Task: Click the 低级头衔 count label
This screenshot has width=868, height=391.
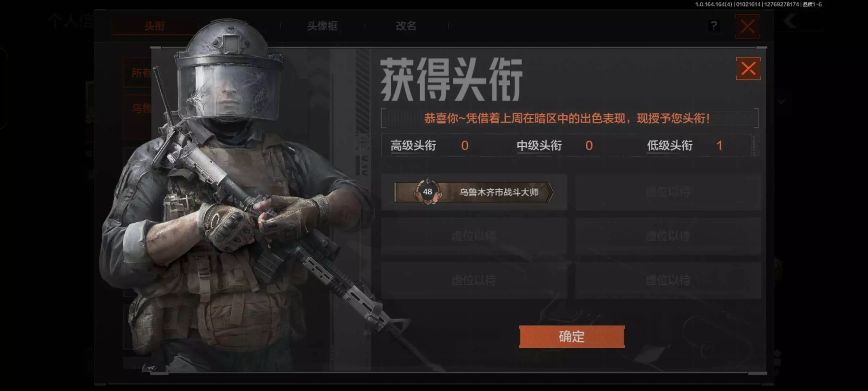Action: point(670,146)
